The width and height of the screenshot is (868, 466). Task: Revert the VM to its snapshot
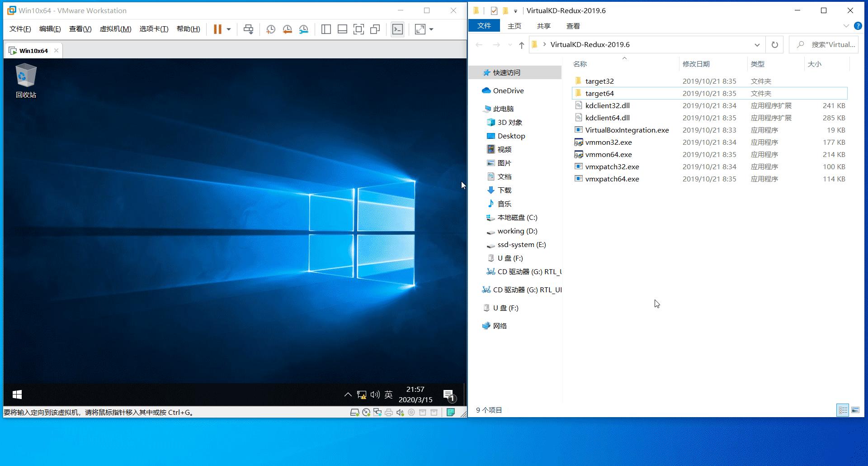[x=287, y=29]
